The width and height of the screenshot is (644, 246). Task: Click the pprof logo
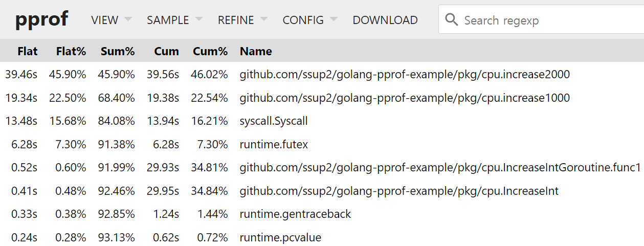[x=41, y=19]
